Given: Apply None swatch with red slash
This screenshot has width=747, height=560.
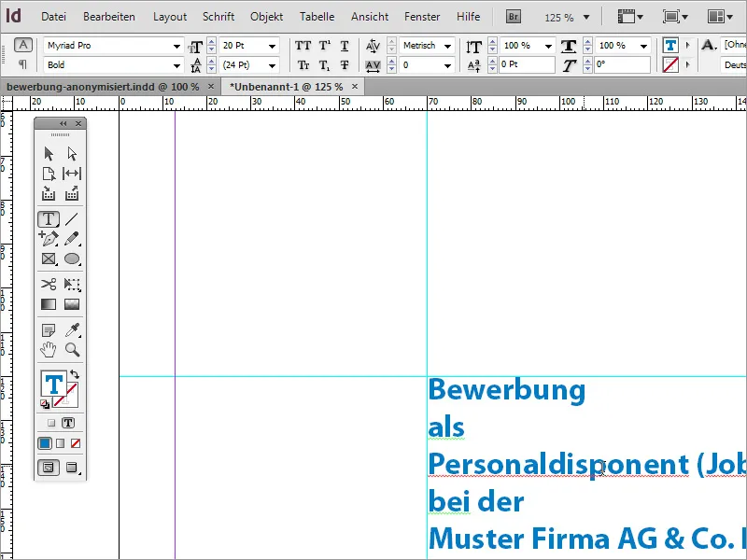Looking at the screenshot, I should 76,444.
